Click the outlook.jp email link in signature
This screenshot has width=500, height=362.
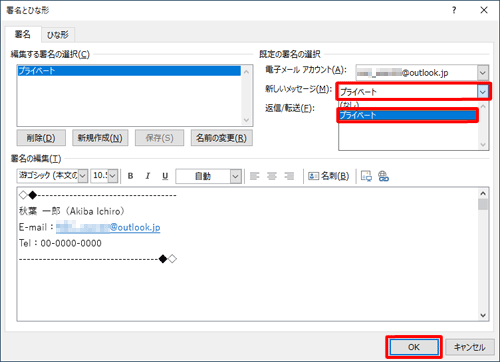click(x=108, y=227)
